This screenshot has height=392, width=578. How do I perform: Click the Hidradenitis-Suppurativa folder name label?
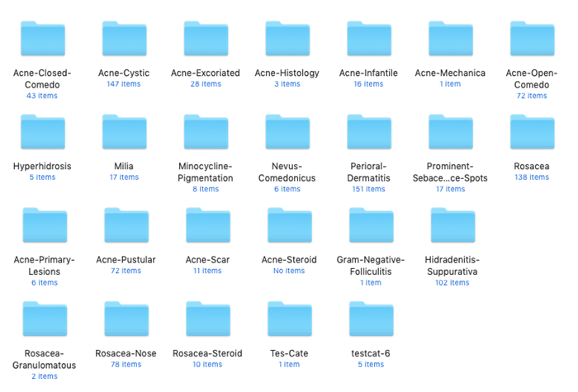click(x=452, y=266)
